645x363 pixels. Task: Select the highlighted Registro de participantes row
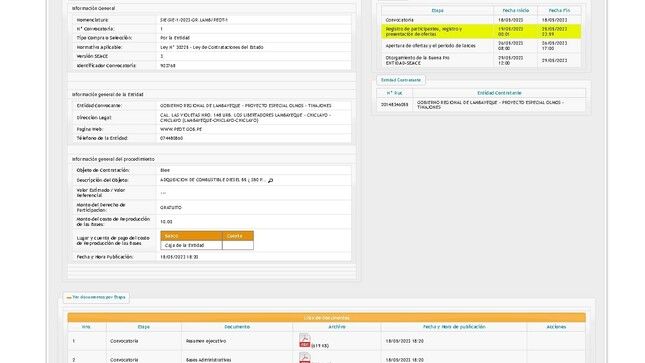(481, 32)
